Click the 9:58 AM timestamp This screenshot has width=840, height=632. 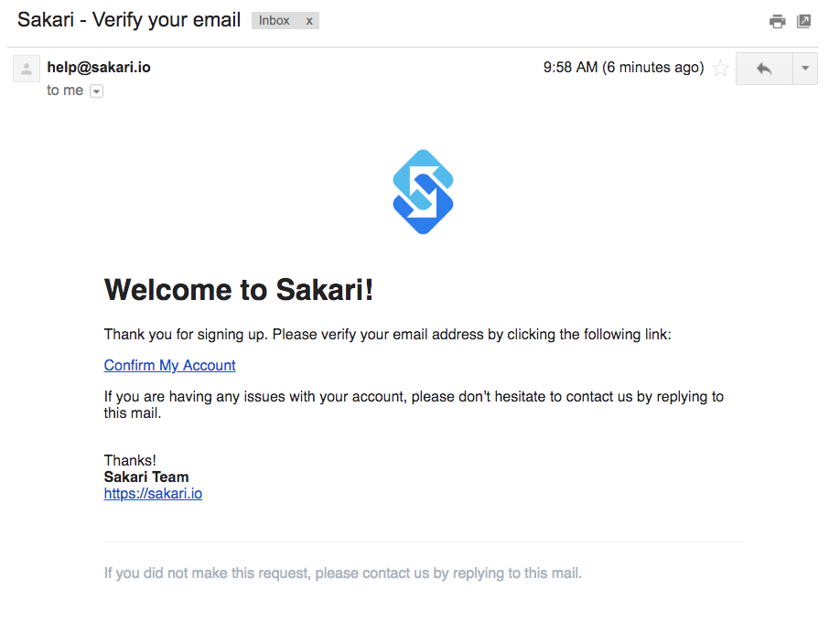(x=623, y=68)
